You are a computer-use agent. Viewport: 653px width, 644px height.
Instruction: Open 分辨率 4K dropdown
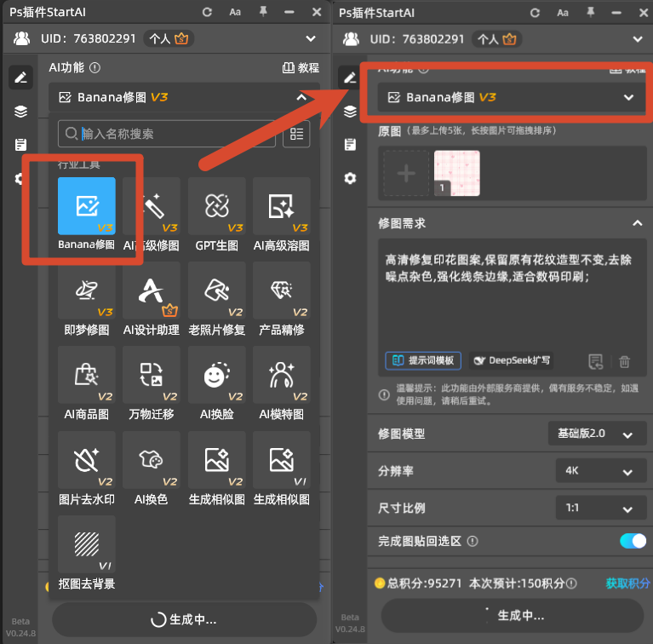click(x=601, y=471)
